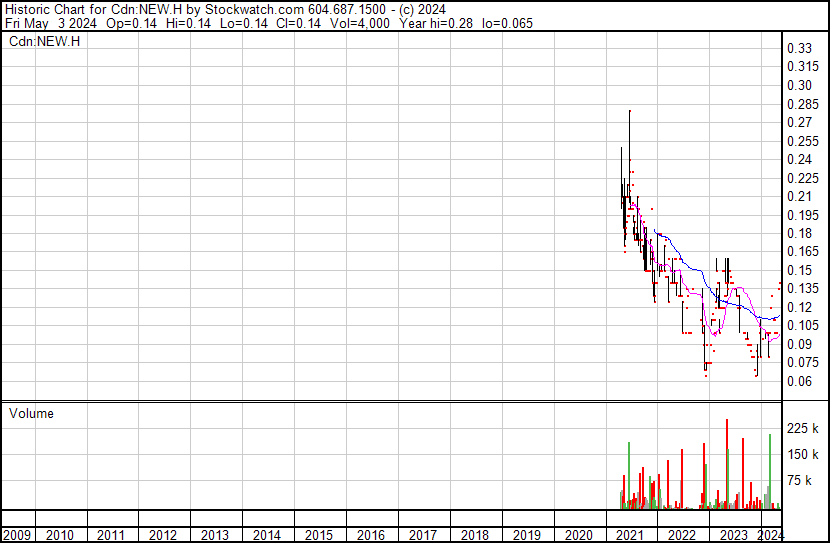Click the 2009 year label on time axis
This screenshot has height=543, width=830.
17,535
